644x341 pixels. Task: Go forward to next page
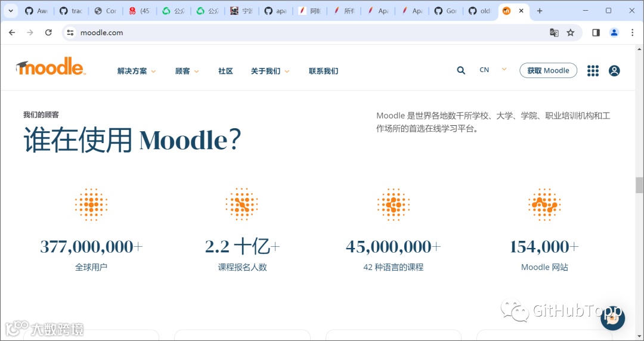[30, 32]
